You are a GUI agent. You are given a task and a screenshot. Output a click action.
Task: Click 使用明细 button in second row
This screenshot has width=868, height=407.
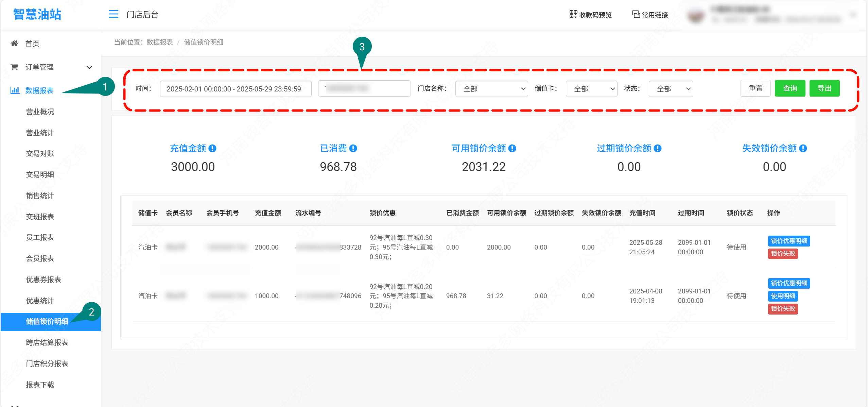point(782,296)
